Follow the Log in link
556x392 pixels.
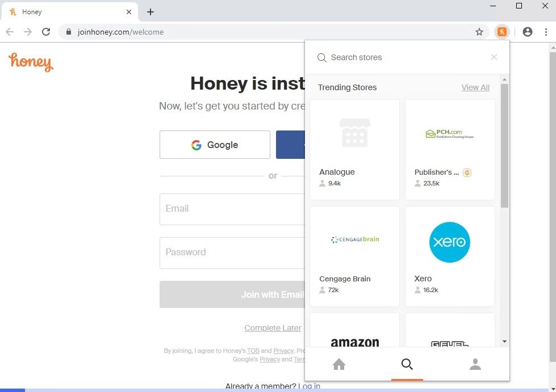pos(309,386)
